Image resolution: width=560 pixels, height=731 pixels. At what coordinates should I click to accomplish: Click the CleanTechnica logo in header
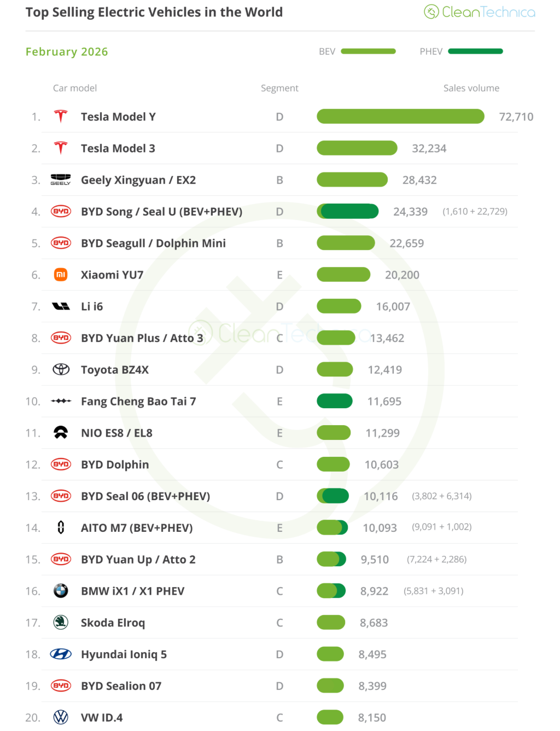click(x=480, y=12)
